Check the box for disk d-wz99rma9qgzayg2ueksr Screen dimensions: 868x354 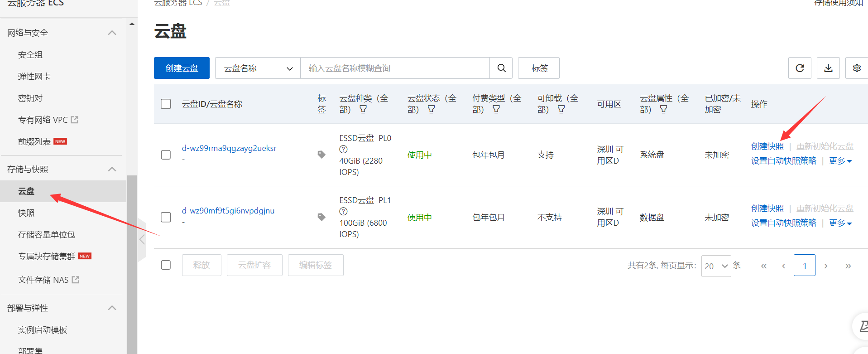[166, 155]
